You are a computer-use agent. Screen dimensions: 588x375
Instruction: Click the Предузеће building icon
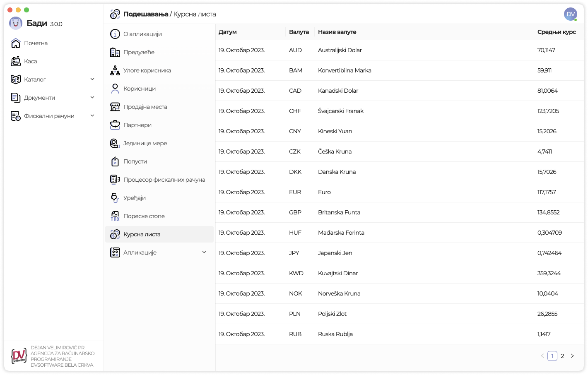[115, 52]
